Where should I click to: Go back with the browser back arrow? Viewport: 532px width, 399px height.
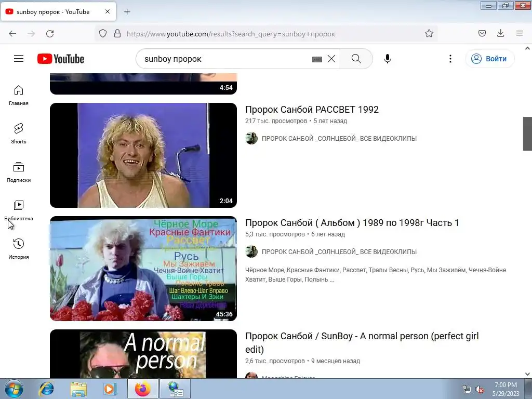[x=12, y=34]
